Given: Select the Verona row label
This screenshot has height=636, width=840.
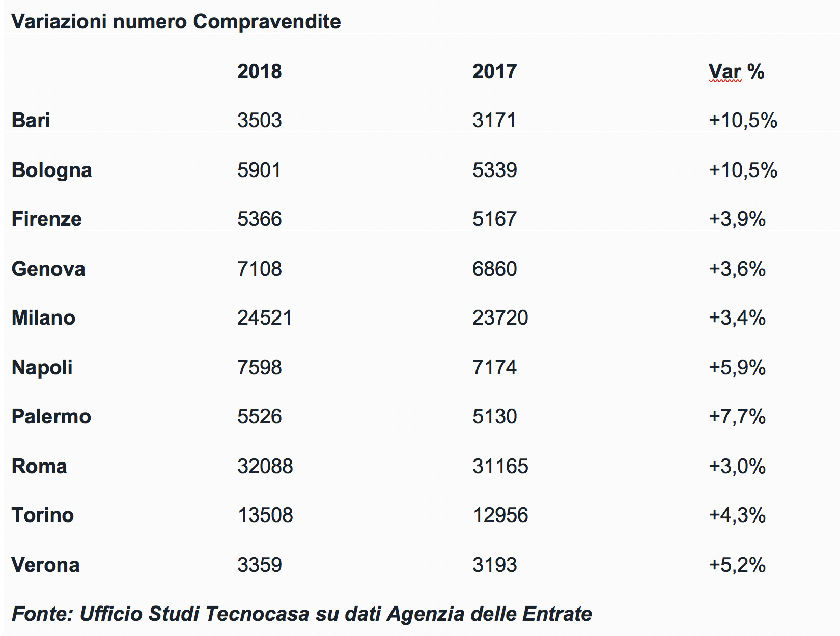Looking at the screenshot, I should point(46,565).
